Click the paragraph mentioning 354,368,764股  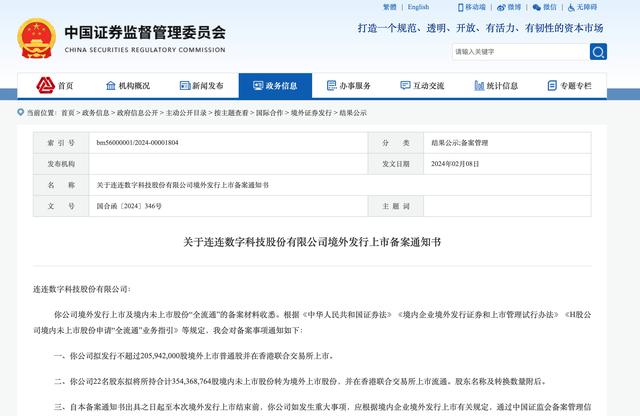(300, 381)
